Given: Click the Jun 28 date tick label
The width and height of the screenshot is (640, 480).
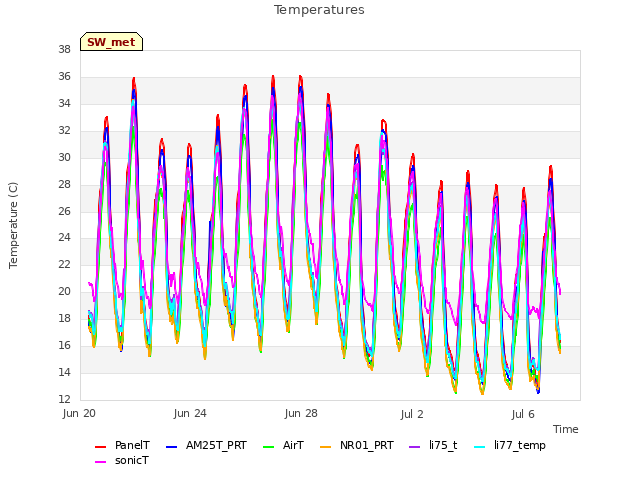Looking at the screenshot, I should coord(301,413).
